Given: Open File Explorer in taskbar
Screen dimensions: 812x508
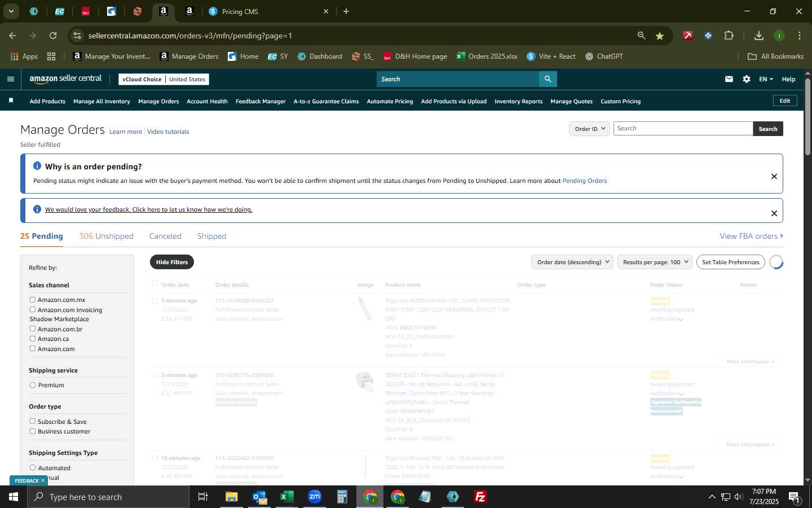Looking at the screenshot, I should pyautogui.click(x=232, y=497).
